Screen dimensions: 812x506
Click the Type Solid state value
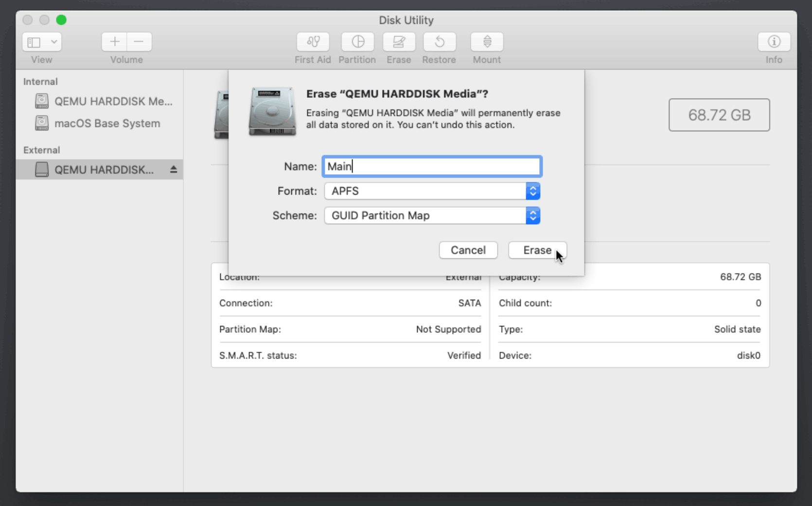pos(737,329)
